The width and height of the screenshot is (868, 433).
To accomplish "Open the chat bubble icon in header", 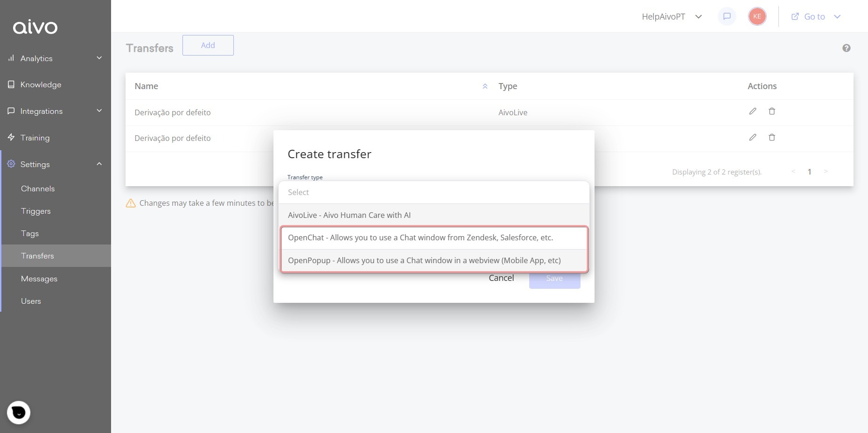I will pyautogui.click(x=727, y=16).
